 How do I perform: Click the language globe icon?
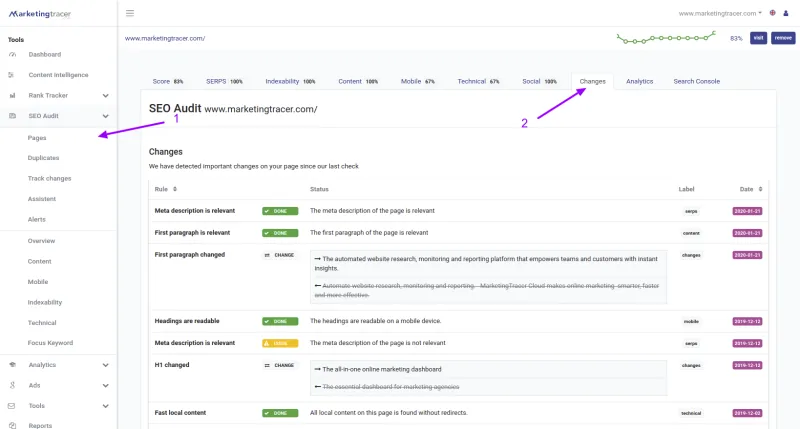[772, 13]
